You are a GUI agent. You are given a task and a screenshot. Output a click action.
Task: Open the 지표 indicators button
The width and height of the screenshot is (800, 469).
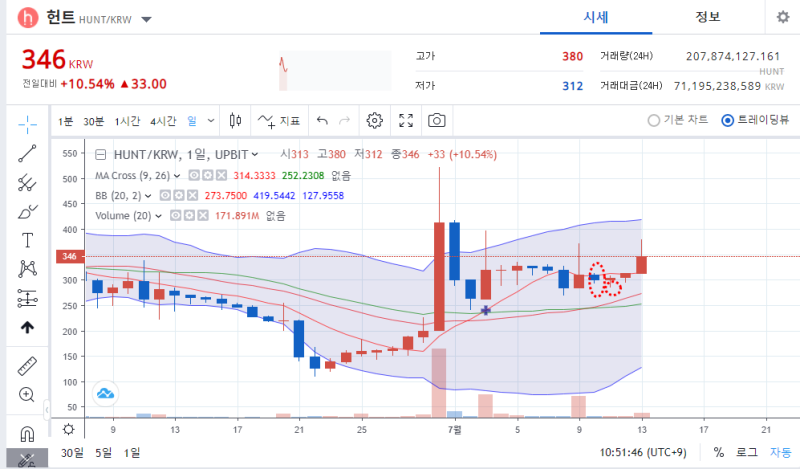279,121
